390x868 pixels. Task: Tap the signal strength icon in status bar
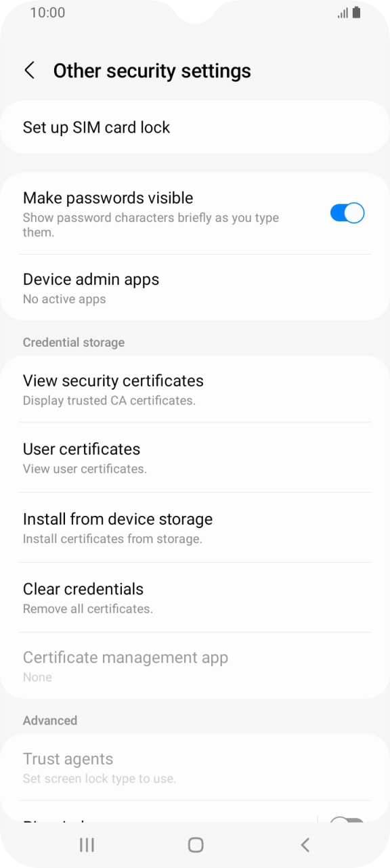[x=343, y=12]
